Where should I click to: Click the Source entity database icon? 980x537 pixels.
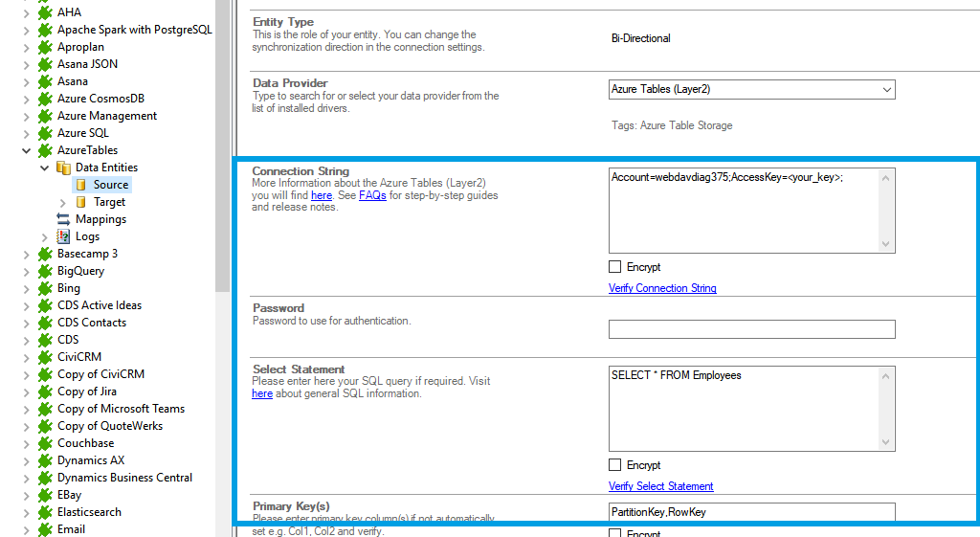pyautogui.click(x=81, y=185)
